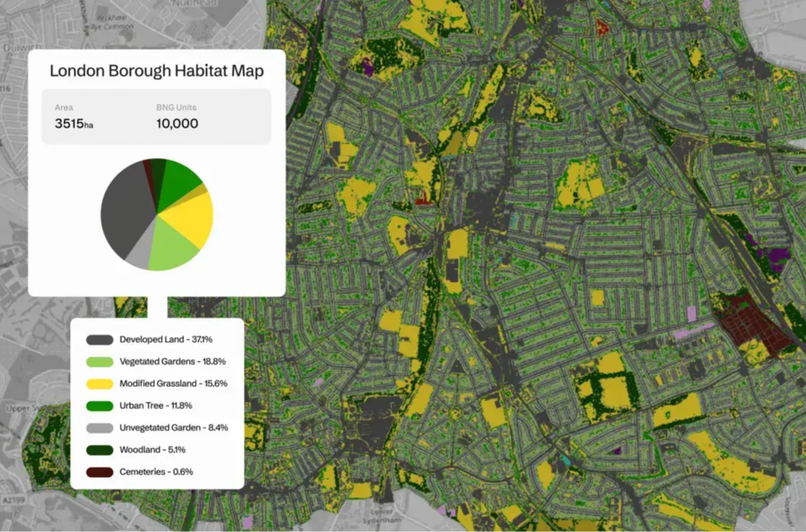Click the Cemeteries dark red legend swatch
806x532 pixels.
(100, 472)
